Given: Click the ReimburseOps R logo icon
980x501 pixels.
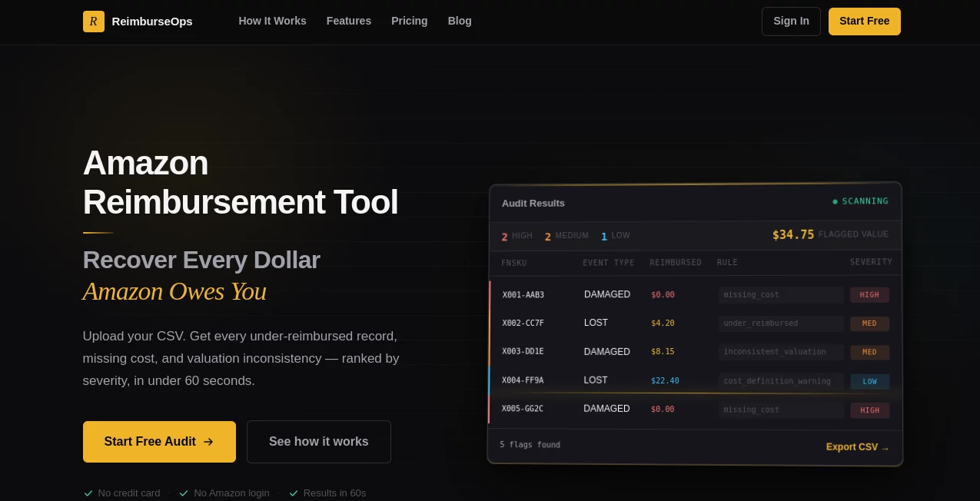Looking at the screenshot, I should click(x=94, y=22).
